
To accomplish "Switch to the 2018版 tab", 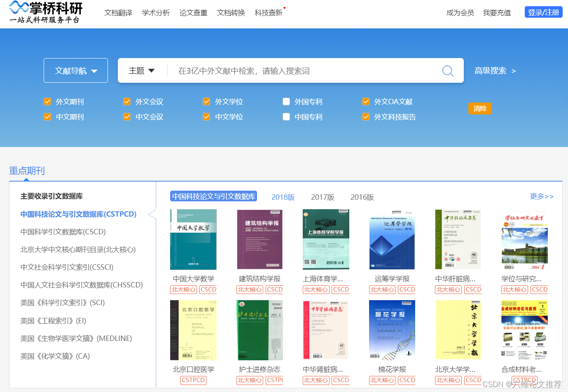I will (283, 197).
